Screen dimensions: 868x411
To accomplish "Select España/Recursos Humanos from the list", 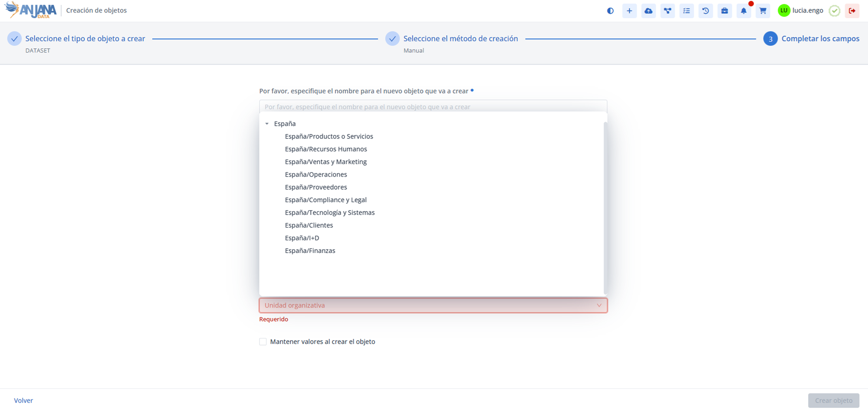I will pos(325,149).
